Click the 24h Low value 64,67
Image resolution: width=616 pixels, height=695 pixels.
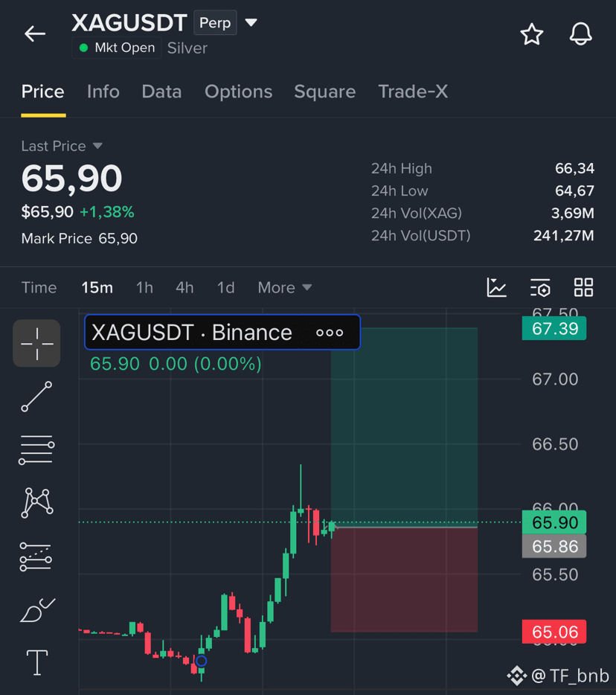(574, 190)
